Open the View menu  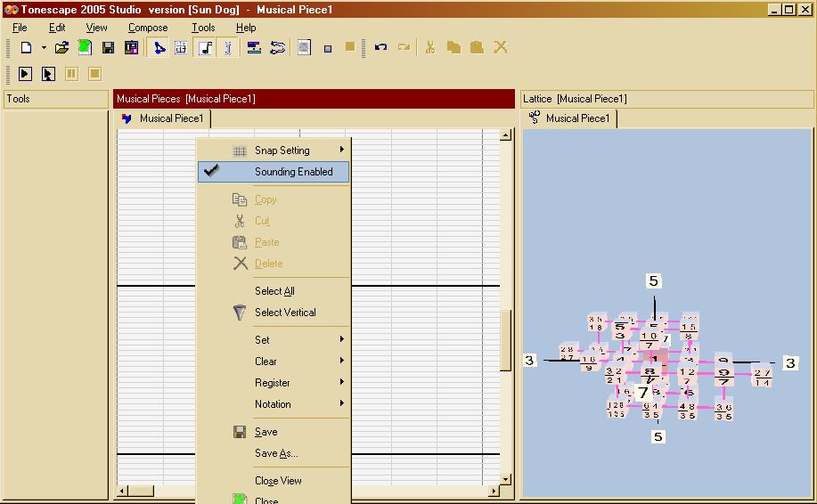(96, 28)
